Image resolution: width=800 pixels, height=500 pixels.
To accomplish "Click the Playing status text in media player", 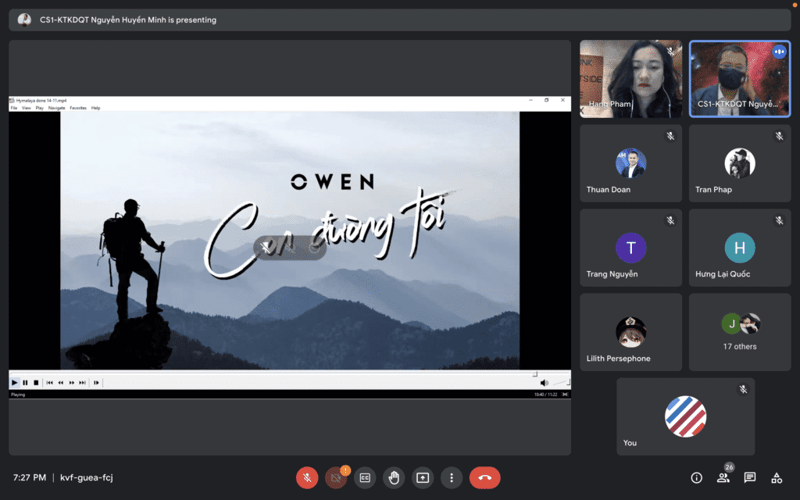I will [x=18, y=395].
